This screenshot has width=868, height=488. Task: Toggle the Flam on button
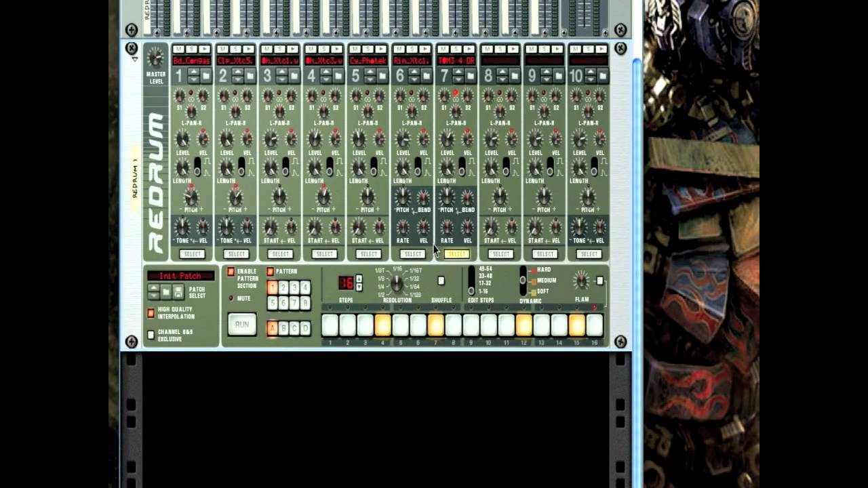coord(599,281)
